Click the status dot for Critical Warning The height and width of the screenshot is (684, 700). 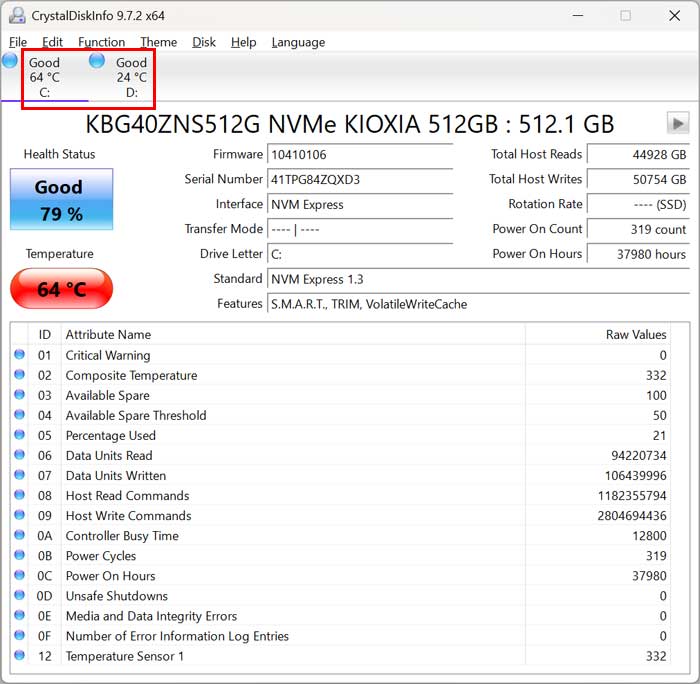coord(19,355)
